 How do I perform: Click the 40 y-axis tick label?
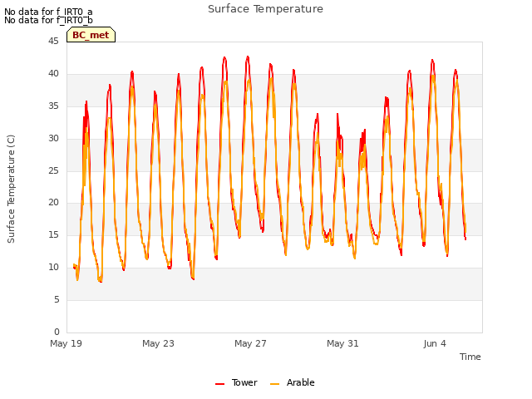(53, 74)
